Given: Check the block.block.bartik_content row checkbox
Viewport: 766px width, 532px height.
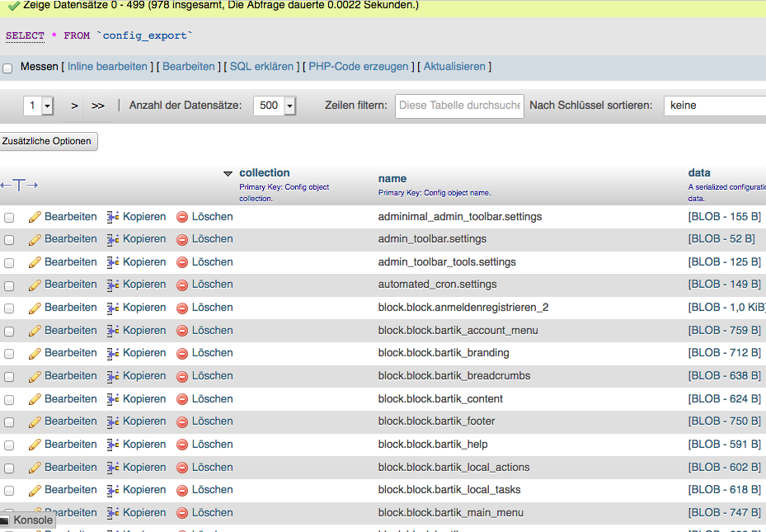Looking at the screenshot, I should [x=9, y=399].
